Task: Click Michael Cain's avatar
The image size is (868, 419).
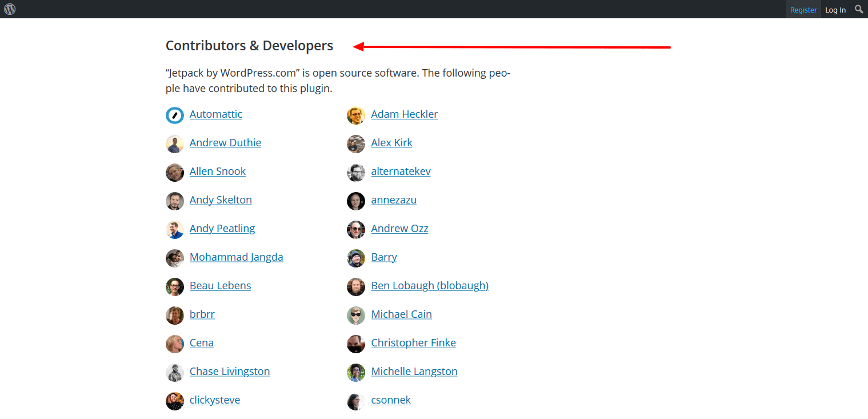Action: click(356, 315)
